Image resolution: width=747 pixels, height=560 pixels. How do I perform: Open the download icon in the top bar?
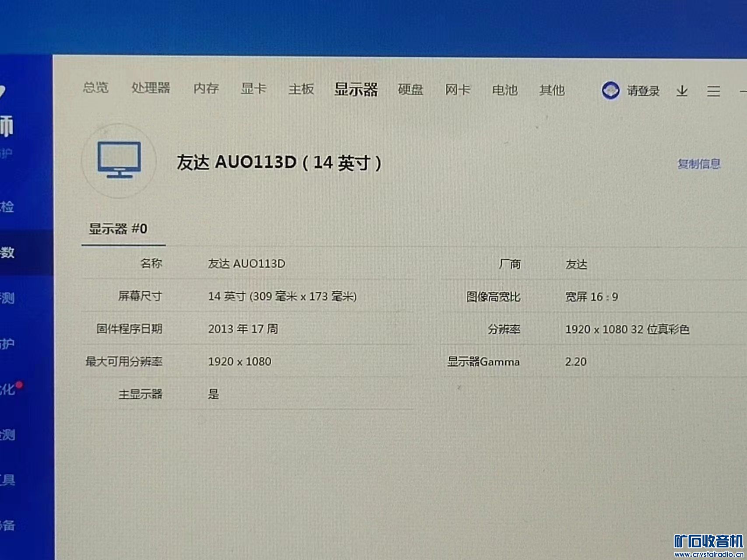tap(682, 91)
